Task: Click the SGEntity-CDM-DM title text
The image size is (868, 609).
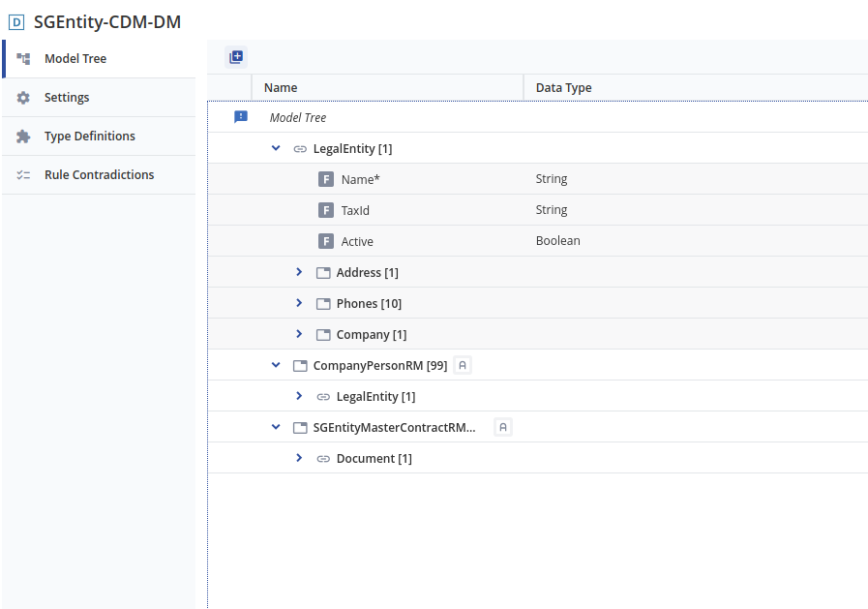Action: point(107,22)
